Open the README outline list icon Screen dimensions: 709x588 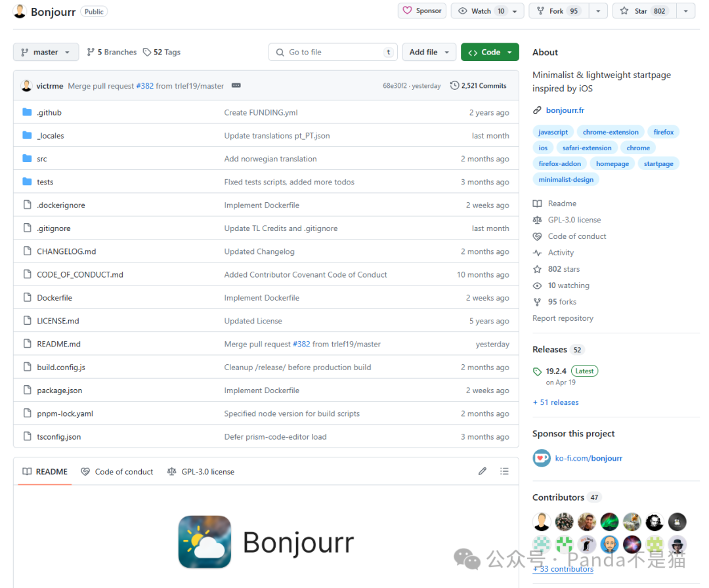tap(504, 471)
